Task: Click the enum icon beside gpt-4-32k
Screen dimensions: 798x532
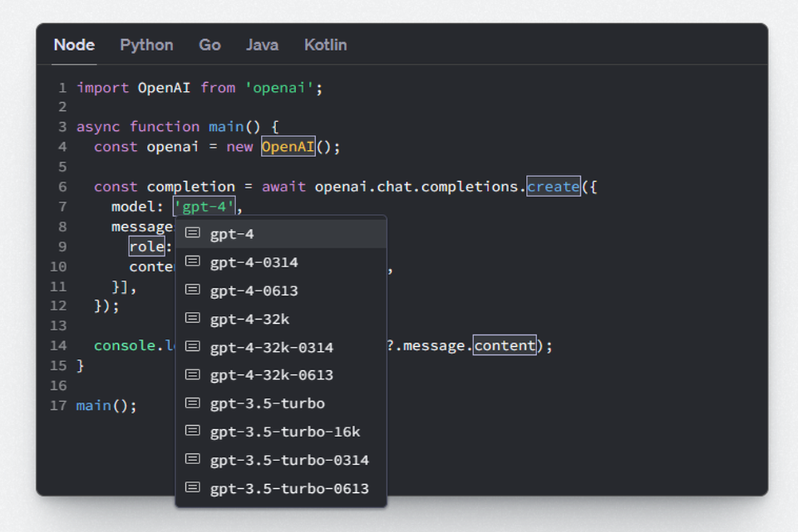Action: 192,318
